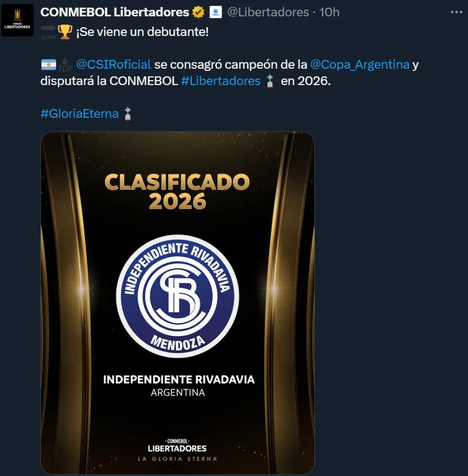
Task: Click the 10h timestamp link
Action: pos(329,13)
